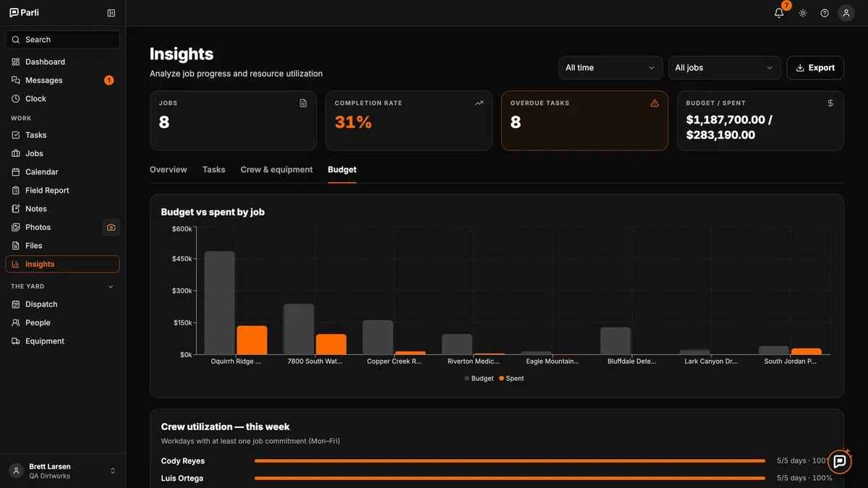
Task: Open Field Report icon
Action: tap(16, 191)
